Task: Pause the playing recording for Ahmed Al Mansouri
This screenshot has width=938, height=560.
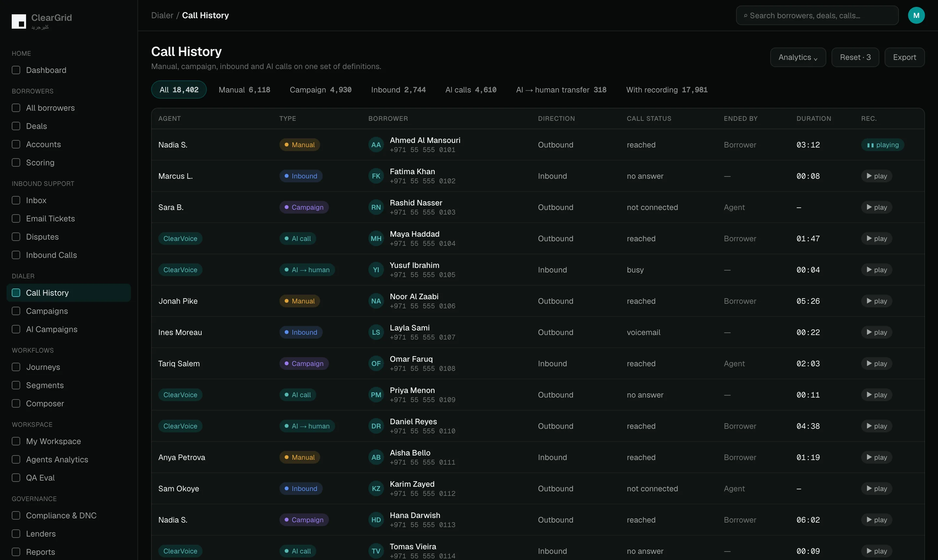Action: click(883, 145)
